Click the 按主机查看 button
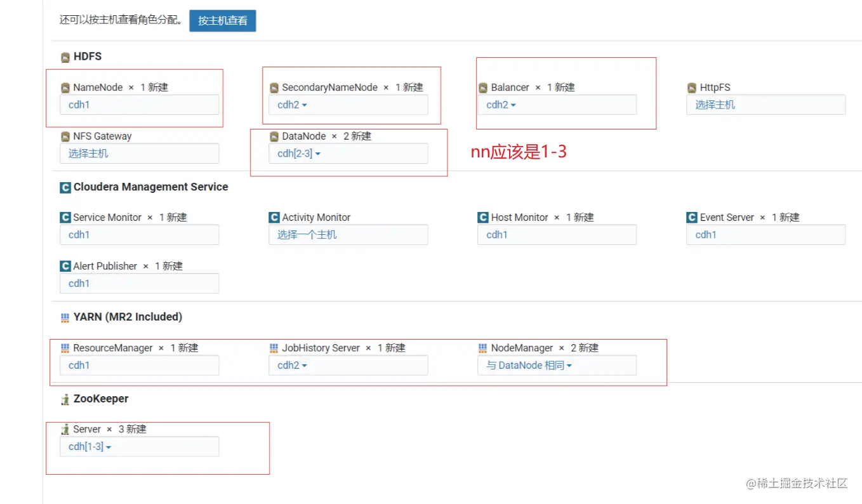 tap(222, 20)
